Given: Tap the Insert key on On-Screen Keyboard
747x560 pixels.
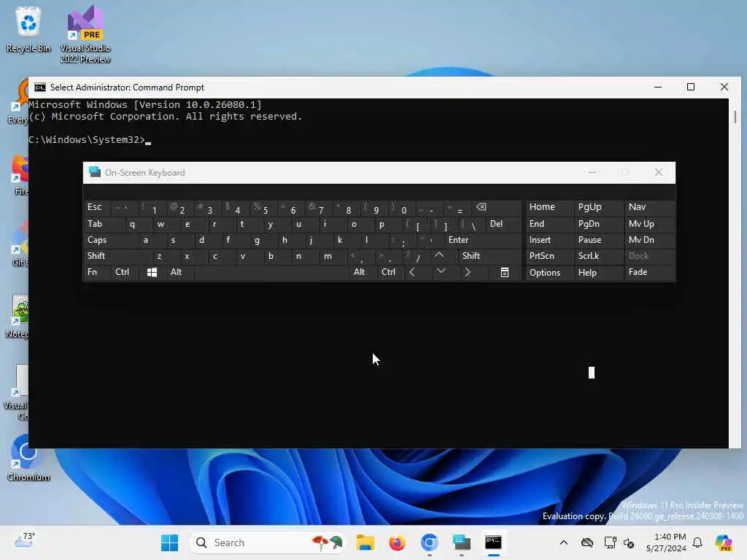Looking at the screenshot, I should tap(549, 240).
